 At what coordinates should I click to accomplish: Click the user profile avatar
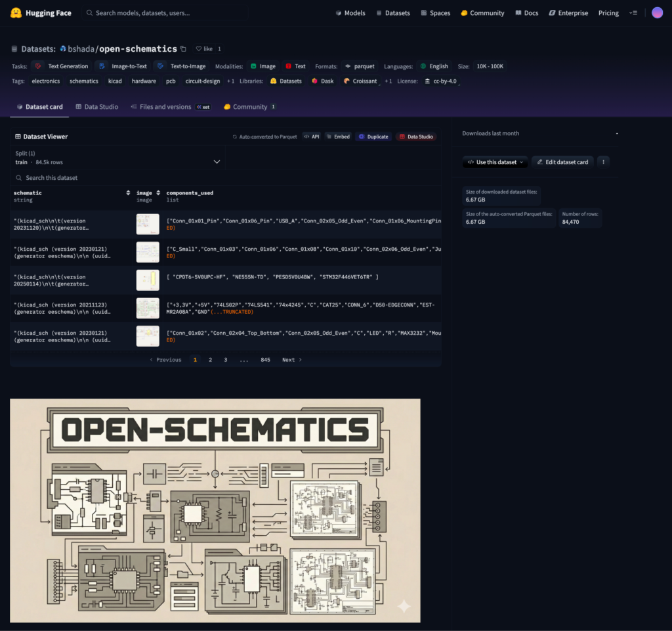(x=657, y=13)
